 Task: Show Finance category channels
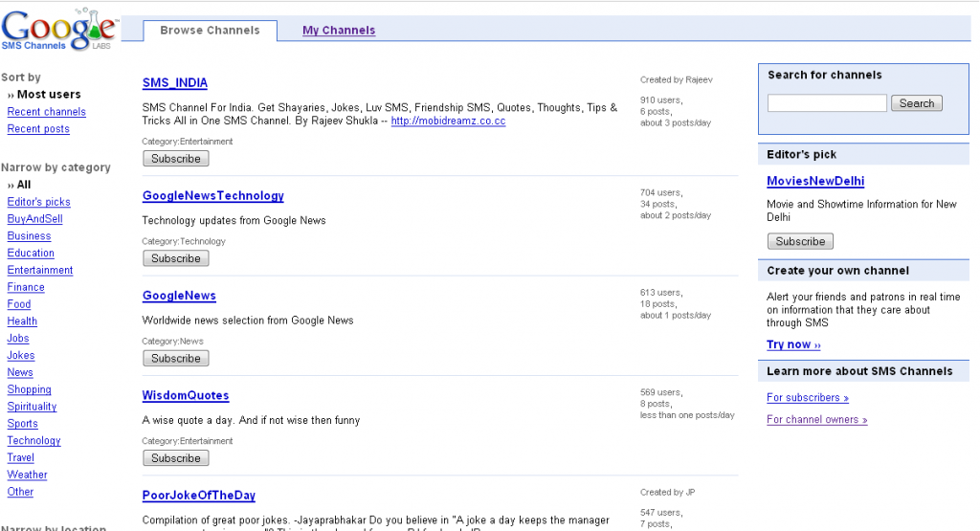[x=26, y=287]
